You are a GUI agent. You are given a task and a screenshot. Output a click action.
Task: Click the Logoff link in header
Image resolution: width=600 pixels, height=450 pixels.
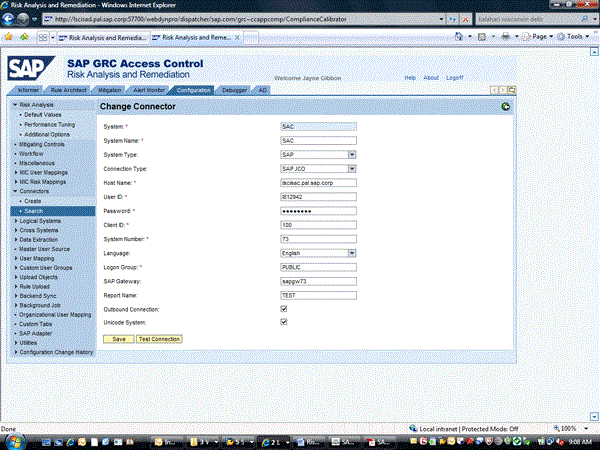point(455,77)
